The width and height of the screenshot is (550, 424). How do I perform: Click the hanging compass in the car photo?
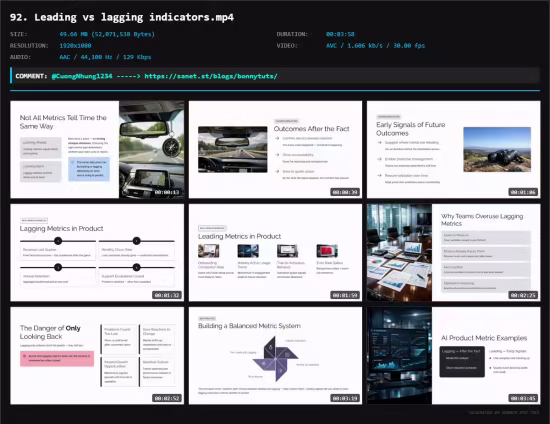172,146
